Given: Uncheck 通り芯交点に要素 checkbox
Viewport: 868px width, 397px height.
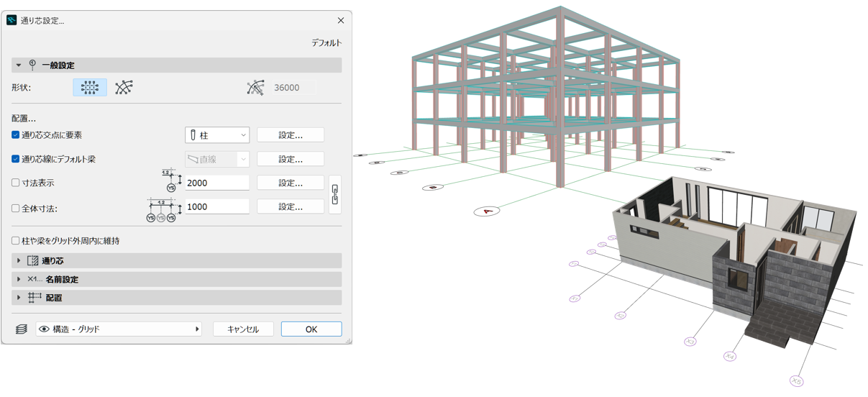Looking at the screenshot, I should pos(16,135).
